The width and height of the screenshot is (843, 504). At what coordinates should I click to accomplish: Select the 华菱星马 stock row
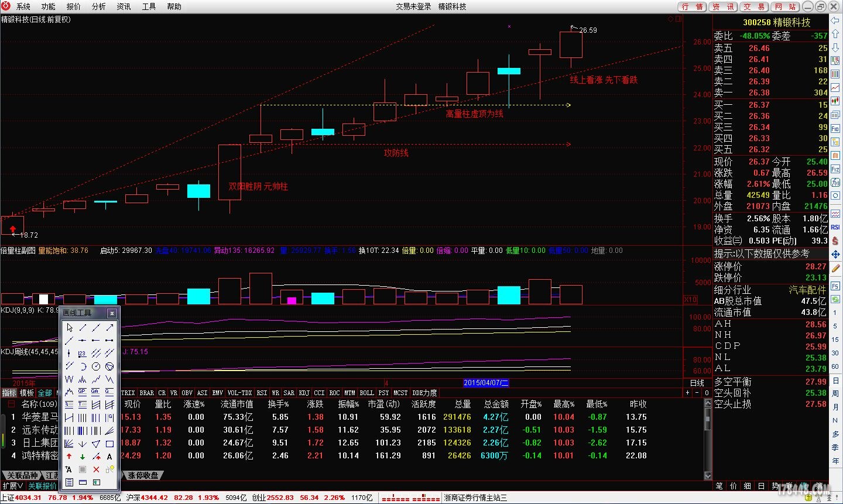tap(351, 417)
